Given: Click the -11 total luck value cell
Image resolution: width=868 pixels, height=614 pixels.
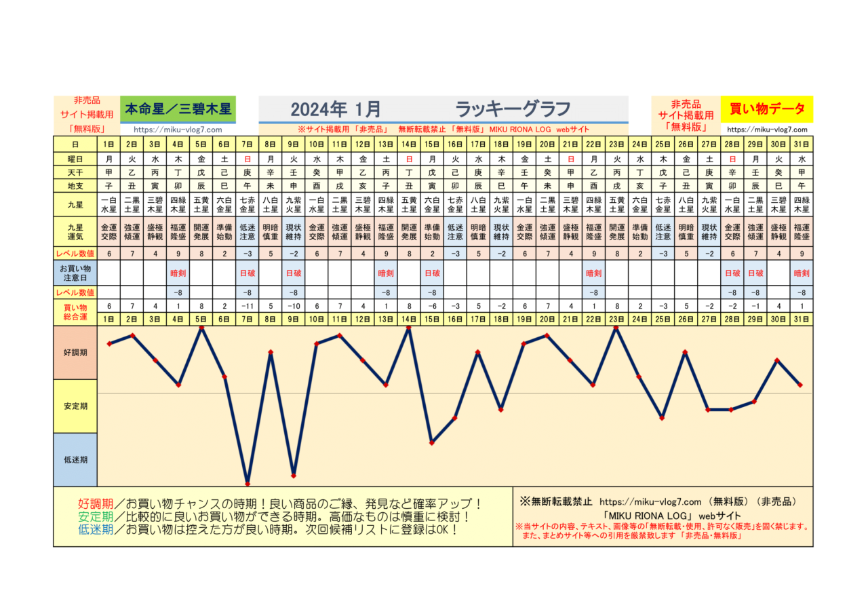Looking at the screenshot, I should click(248, 306).
